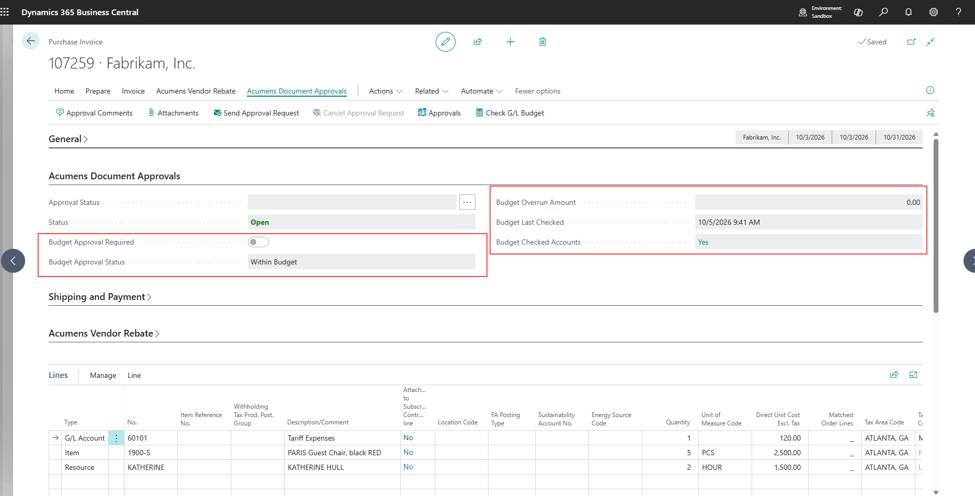975x496 pixels.
Task: Expand the Lines section to full view icon
Action: click(x=913, y=375)
